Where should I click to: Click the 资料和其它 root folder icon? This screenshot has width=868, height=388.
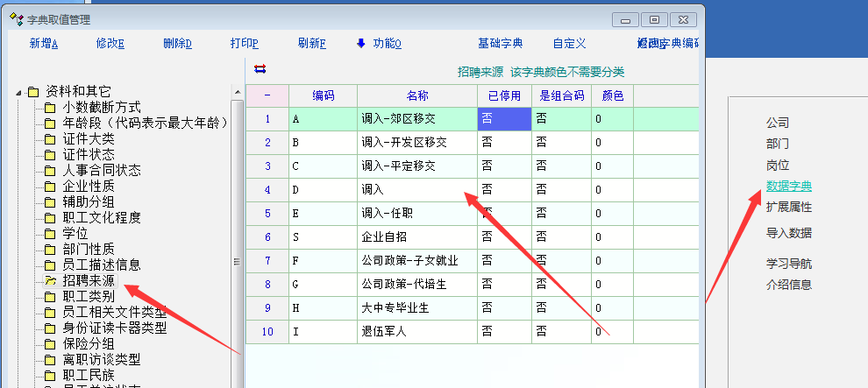click(33, 91)
